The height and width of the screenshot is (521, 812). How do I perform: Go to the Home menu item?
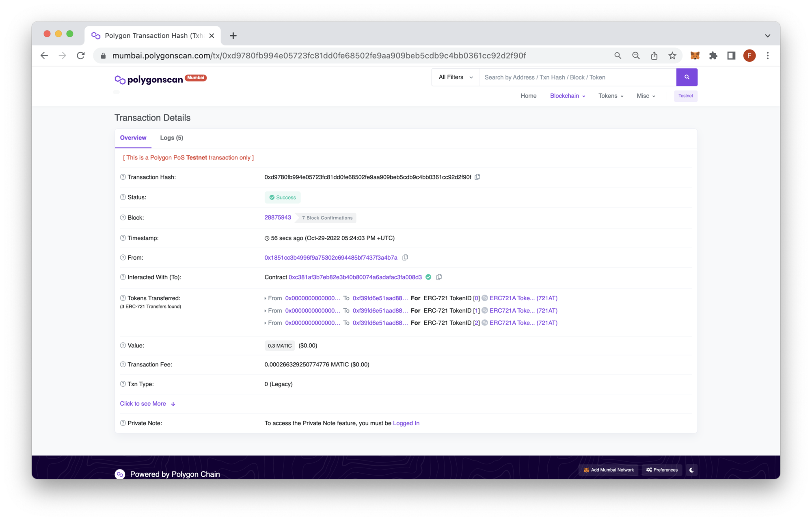coord(528,96)
